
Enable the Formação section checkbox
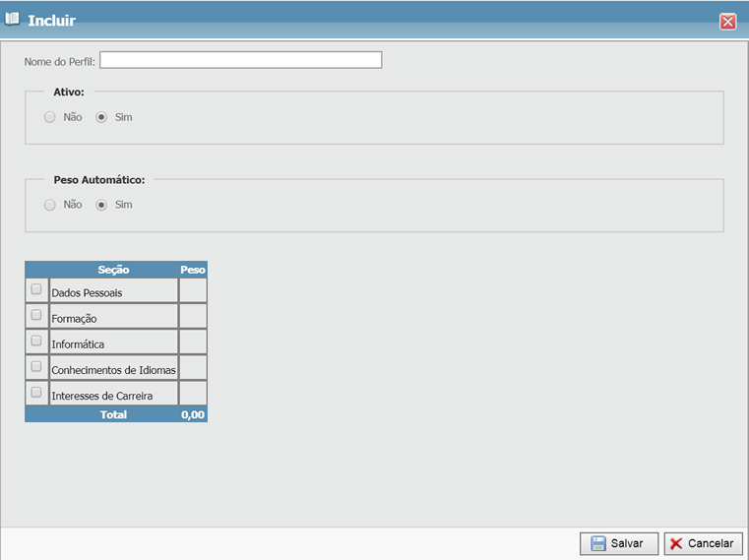(x=36, y=315)
